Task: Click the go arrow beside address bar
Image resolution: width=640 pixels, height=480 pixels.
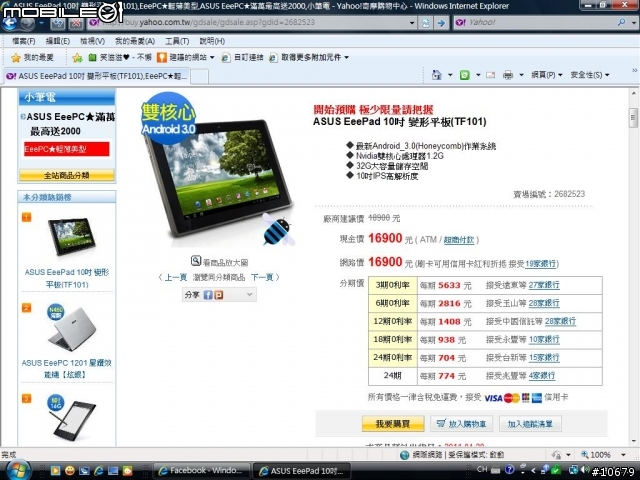Action: pos(441,23)
